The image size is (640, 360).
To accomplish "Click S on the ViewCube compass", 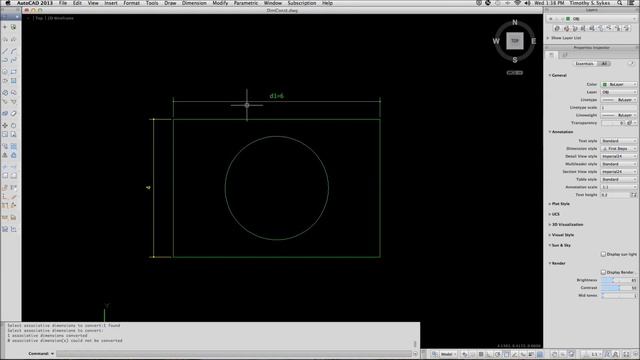I will coord(515,60).
